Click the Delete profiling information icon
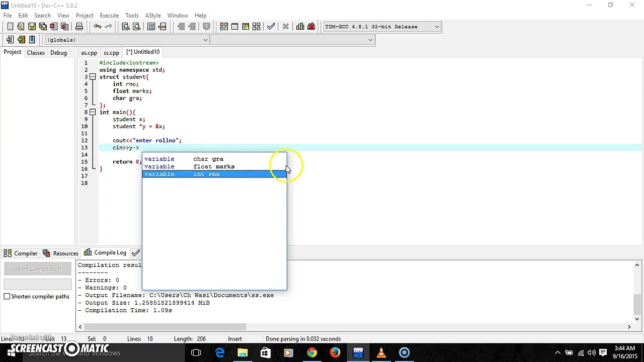 [311, 27]
